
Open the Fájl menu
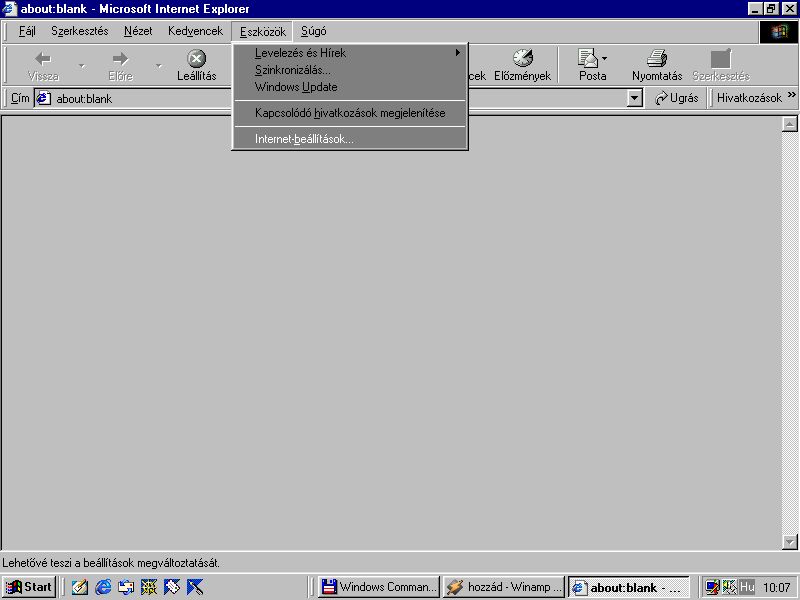tap(27, 31)
